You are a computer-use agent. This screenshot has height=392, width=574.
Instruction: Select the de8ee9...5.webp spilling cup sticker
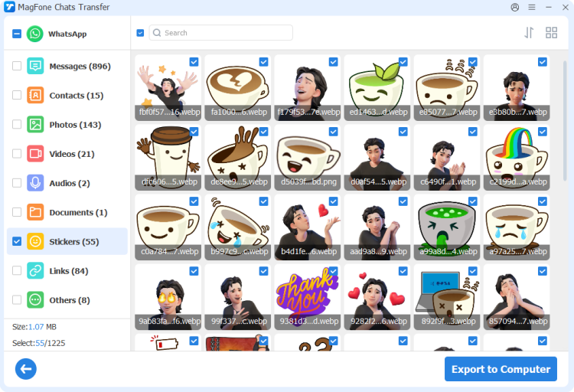coord(237,158)
